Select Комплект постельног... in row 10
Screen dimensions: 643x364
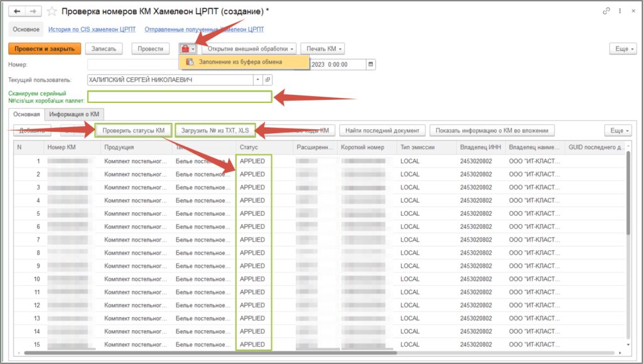tap(136, 279)
